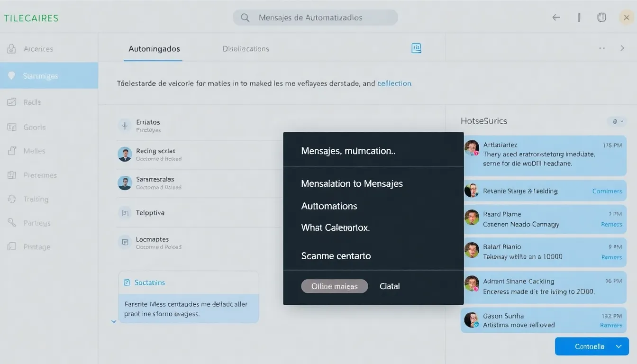Screen dimensions: 637x364
Task: Click the Olline maicas button
Action: click(x=335, y=286)
